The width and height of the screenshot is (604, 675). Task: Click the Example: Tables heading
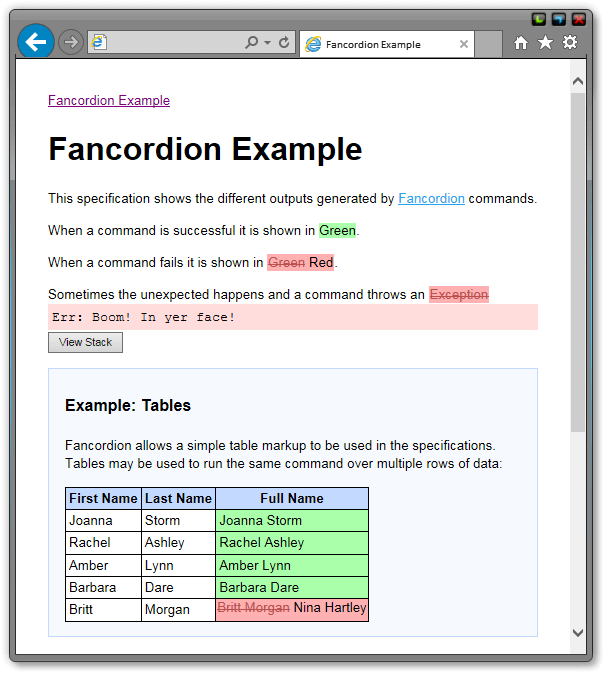(128, 406)
